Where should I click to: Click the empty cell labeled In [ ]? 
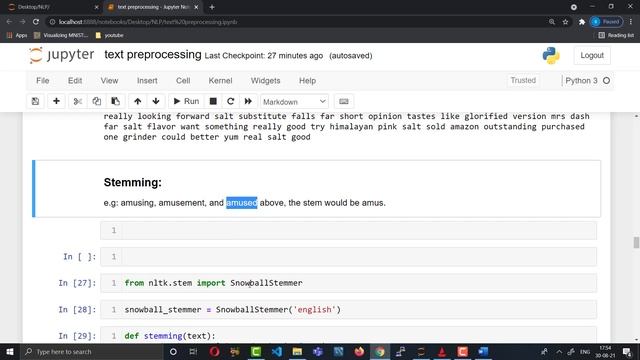pyautogui.click(x=349, y=257)
